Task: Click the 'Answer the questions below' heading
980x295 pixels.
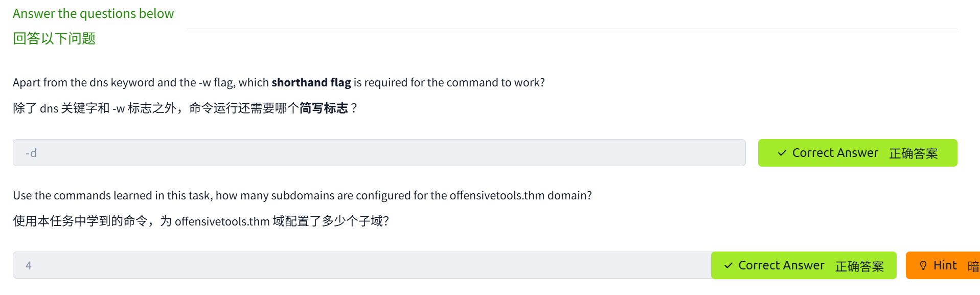Action: tap(93, 14)
